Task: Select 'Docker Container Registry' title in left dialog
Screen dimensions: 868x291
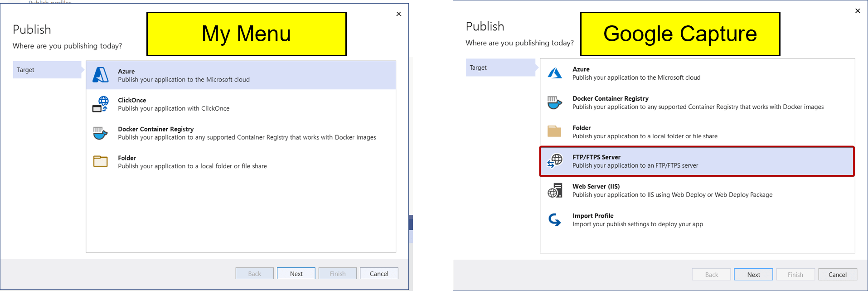Action: tap(155, 129)
